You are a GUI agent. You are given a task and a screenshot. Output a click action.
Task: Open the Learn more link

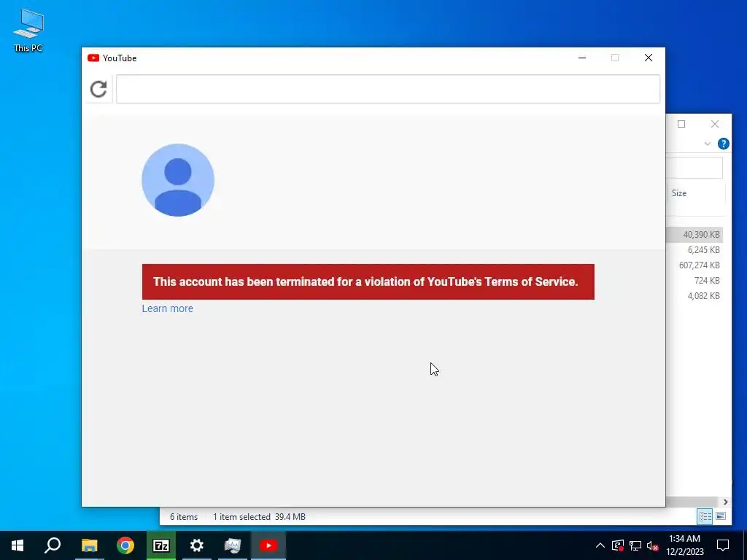(167, 308)
